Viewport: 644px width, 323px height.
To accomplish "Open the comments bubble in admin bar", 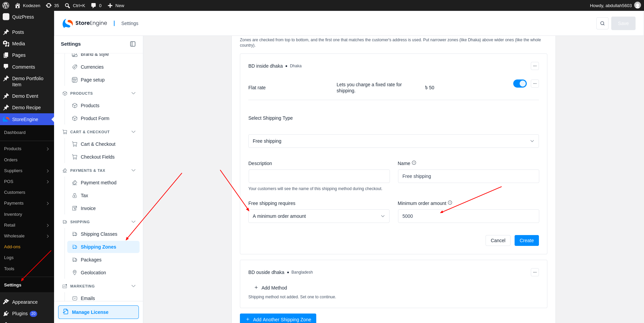I will click(x=96, y=5).
